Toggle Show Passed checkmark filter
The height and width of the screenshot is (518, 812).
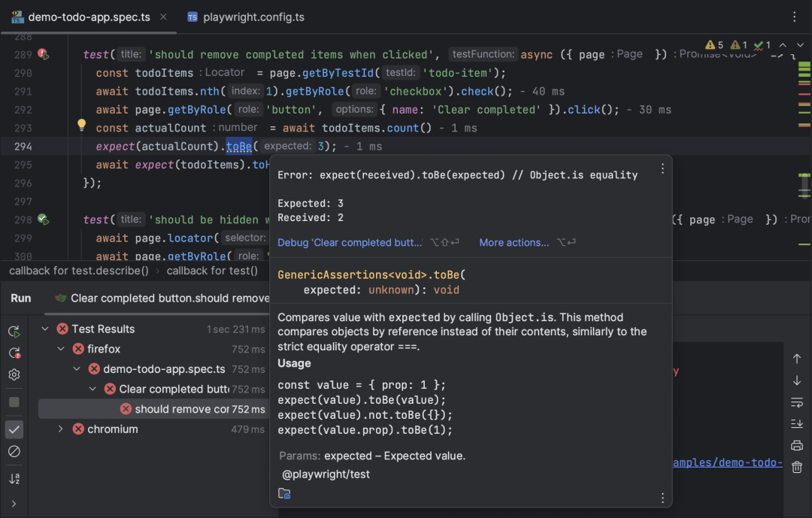click(14, 429)
